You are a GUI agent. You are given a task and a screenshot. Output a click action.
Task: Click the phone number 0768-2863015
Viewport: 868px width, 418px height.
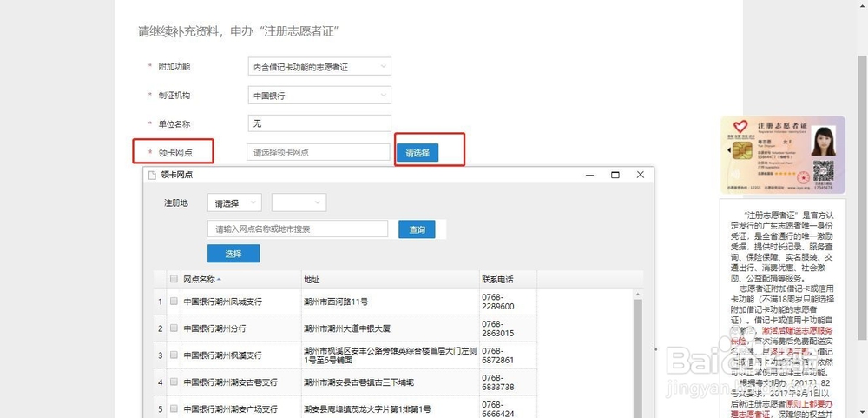tap(498, 328)
